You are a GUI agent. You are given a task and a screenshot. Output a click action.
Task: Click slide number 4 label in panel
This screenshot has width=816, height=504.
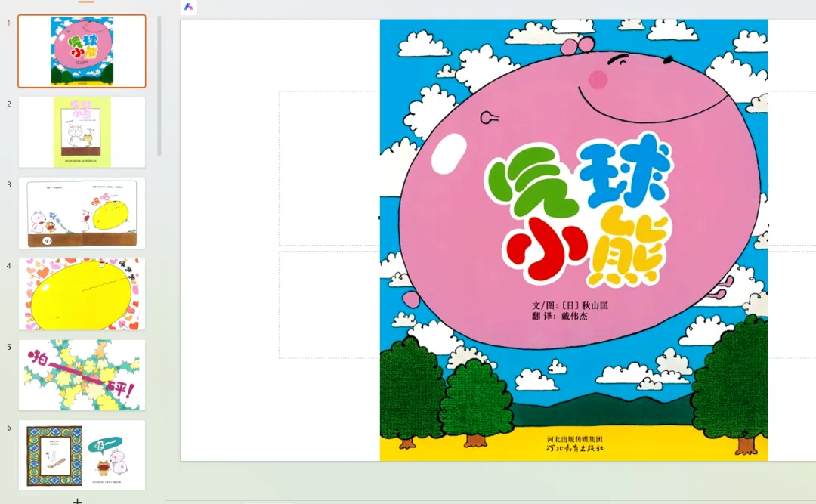(x=9, y=266)
